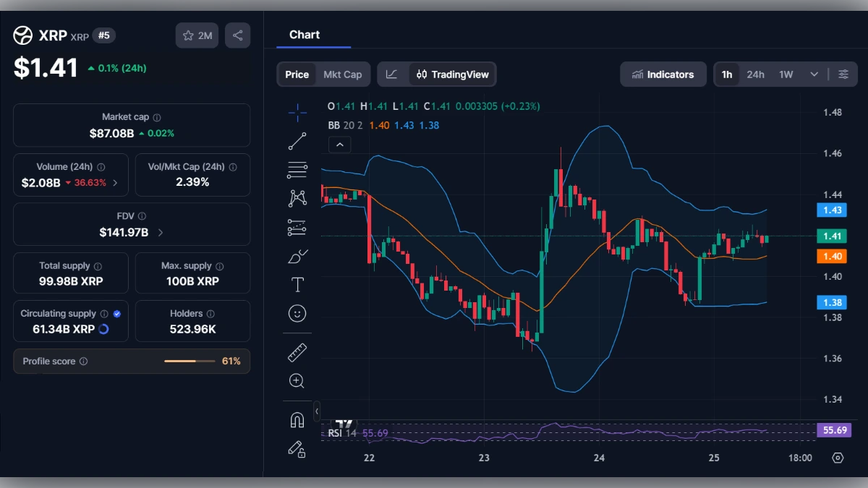Image resolution: width=868 pixels, height=488 pixels.
Task: Activate the zoom-in magnifier tool
Action: 297,381
